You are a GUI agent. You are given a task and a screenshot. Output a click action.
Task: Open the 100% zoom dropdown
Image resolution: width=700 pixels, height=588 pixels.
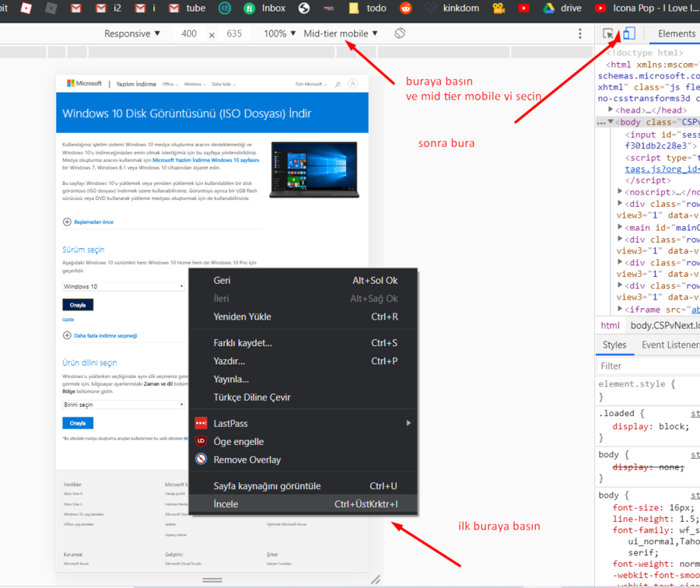[x=280, y=33]
